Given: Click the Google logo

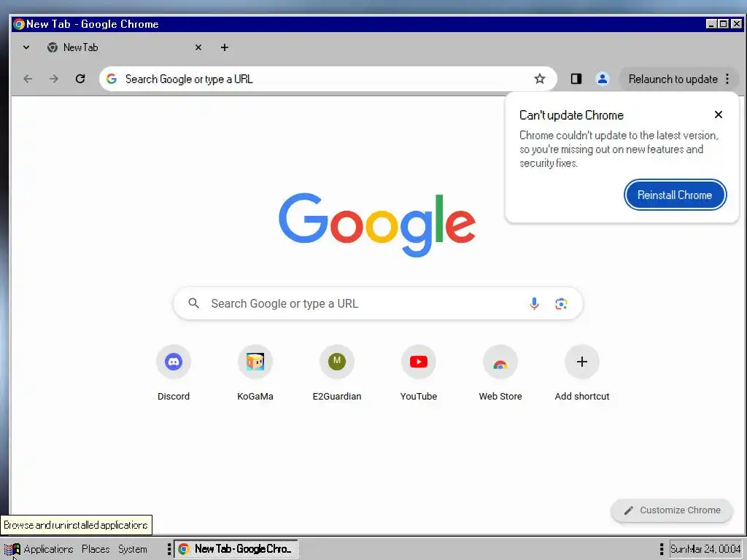Looking at the screenshot, I should (377, 225).
